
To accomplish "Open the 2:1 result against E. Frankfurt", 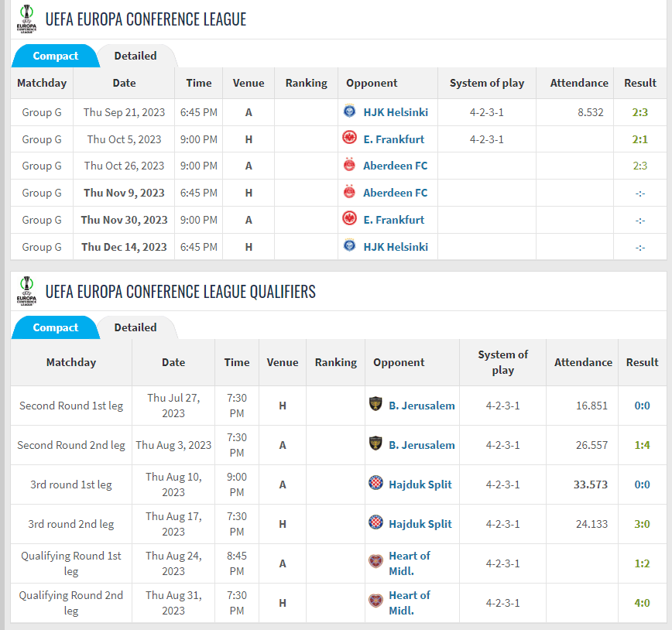I will point(639,139).
